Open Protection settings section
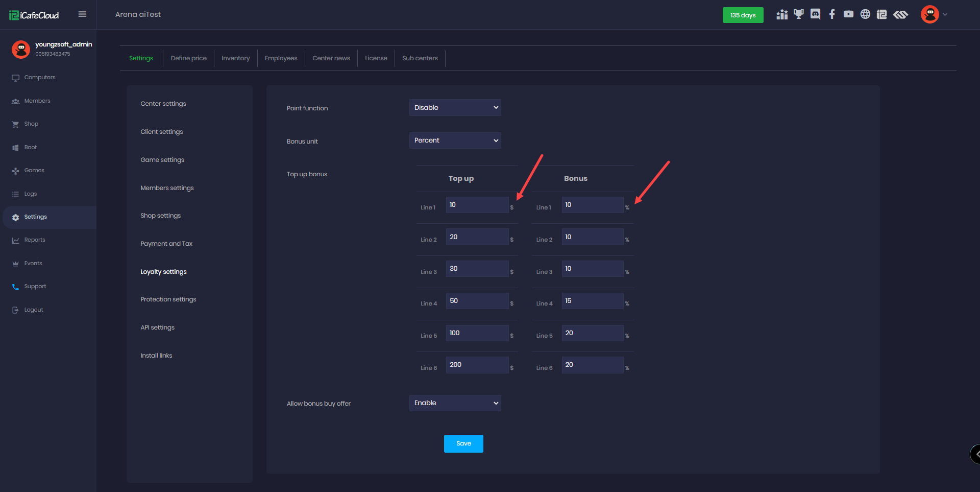 click(168, 299)
